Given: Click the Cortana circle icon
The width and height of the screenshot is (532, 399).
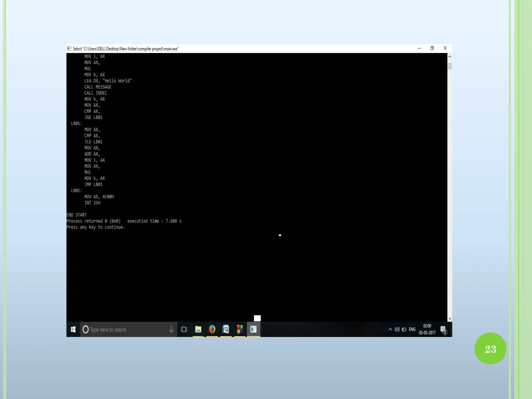Looking at the screenshot, I should 85,329.
